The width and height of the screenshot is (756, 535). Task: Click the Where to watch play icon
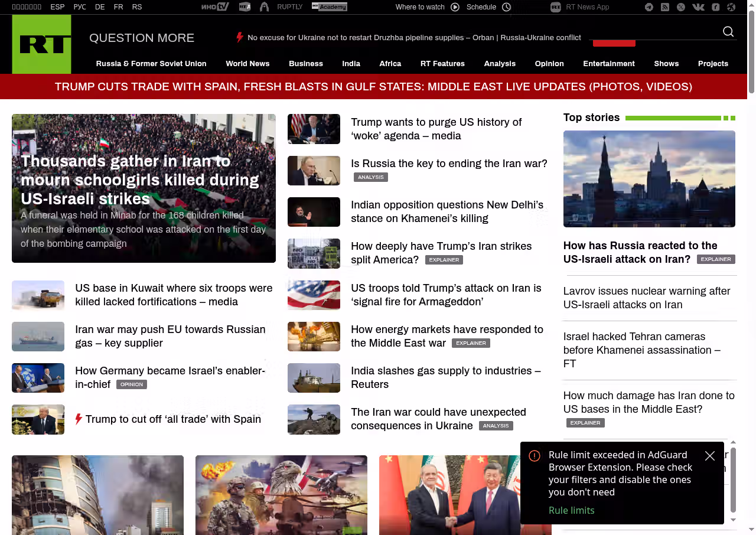(x=455, y=7)
